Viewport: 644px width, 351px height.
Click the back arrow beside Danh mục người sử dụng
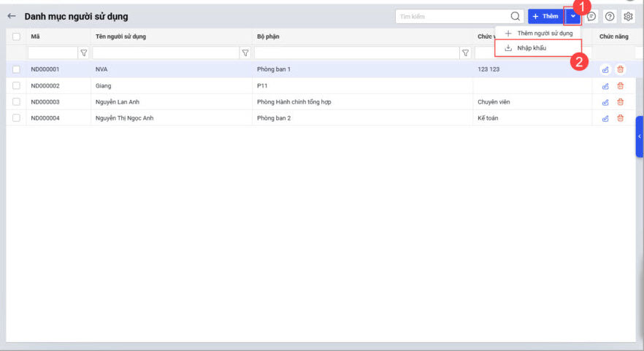click(x=12, y=16)
